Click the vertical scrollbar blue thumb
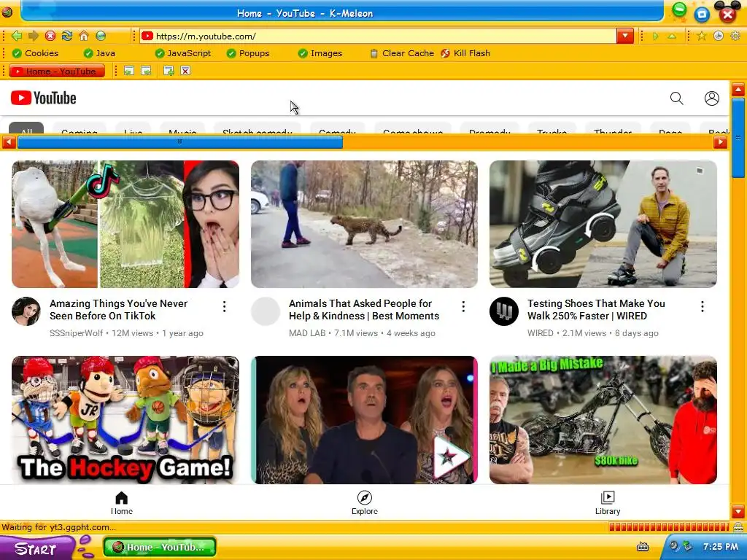Screen dimensions: 747x560 [x=738, y=138]
